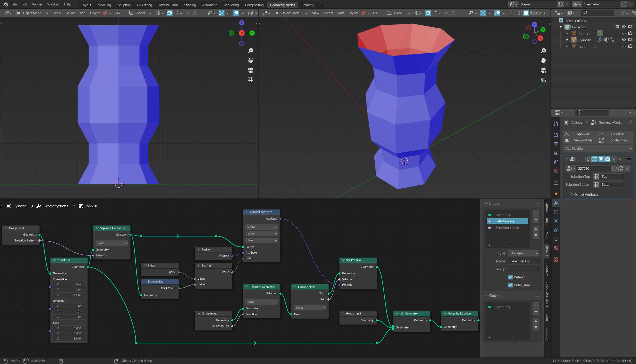Open the Texture properties checker tab
The height and width of the screenshot is (364, 636).
click(556, 259)
